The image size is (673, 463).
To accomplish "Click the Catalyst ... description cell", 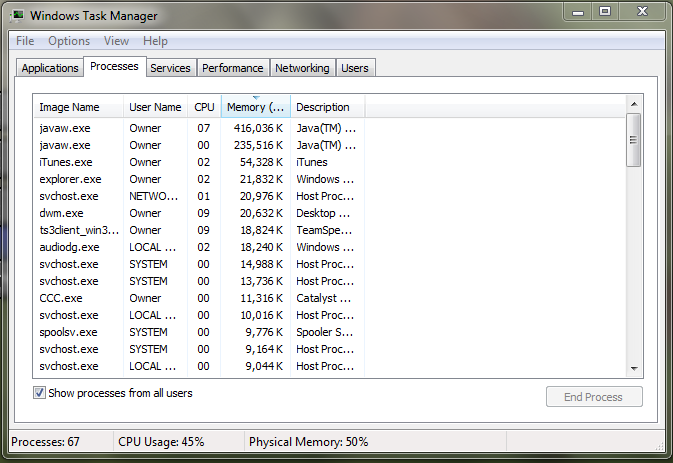I will point(324,298).
